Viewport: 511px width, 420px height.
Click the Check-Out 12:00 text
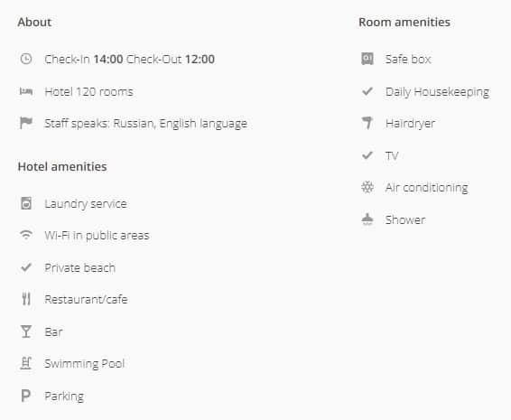click(x=171, y=59)
